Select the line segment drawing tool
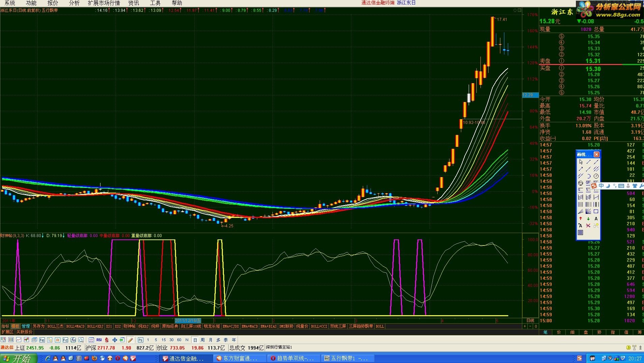This screenshot has width=644, height=363. 588,162
